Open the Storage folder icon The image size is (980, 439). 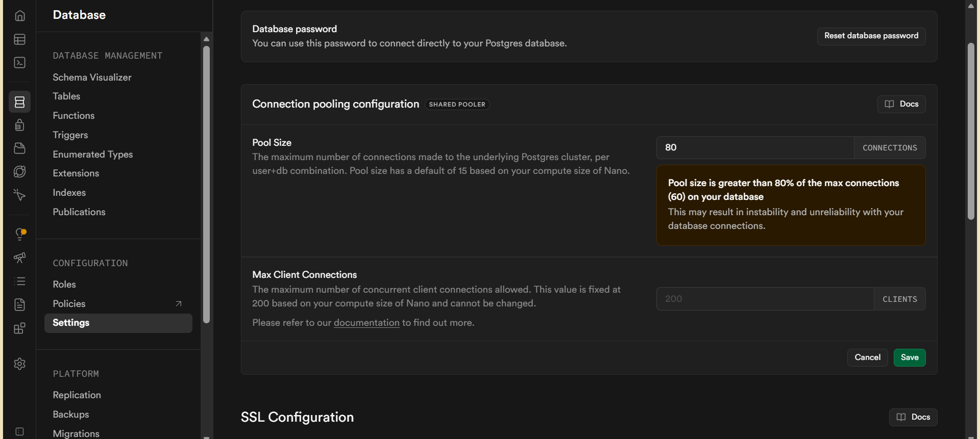click(x=19, y=148)
